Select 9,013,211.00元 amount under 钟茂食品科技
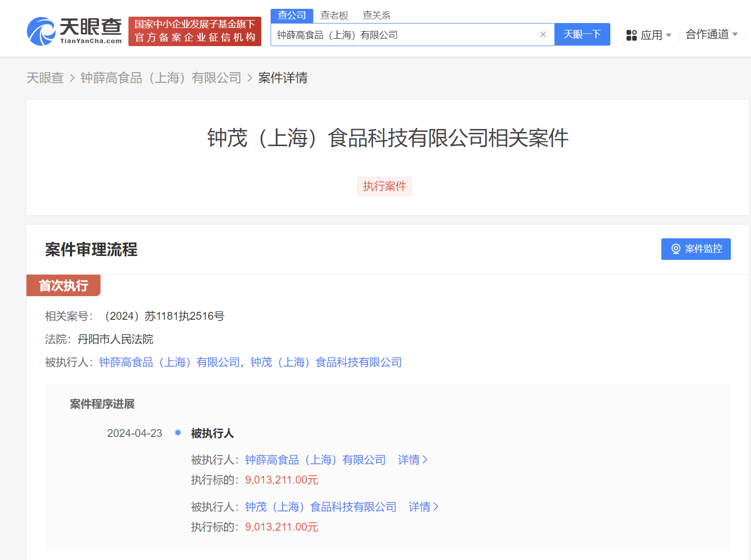The width and height of the screenshot is (751, 560). click(281, 527)
